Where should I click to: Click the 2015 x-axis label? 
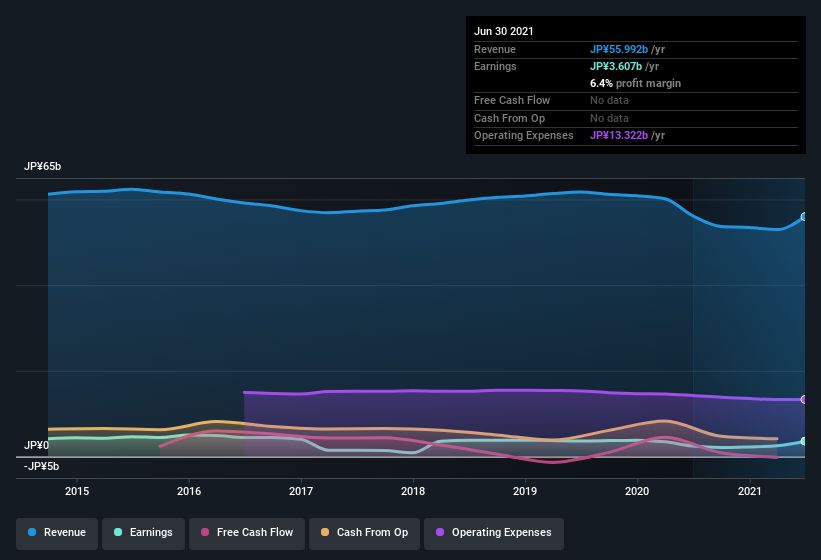(x=77, y=491)
